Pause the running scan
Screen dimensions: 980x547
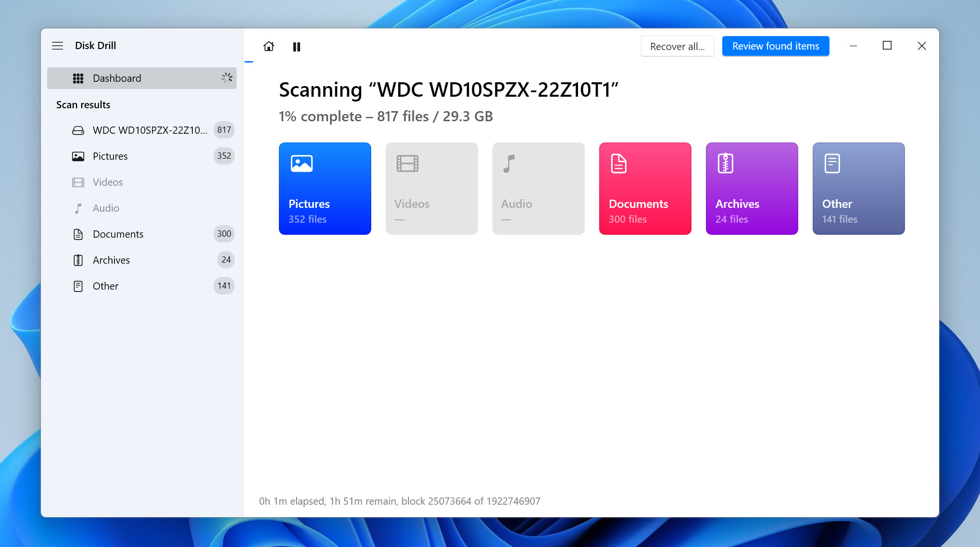coord(297,47)
